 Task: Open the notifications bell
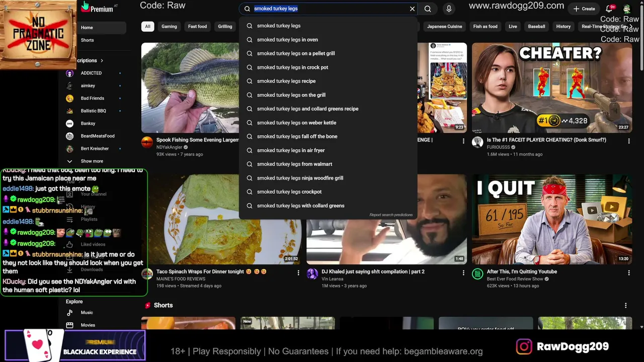pyautogui.click(x=610, y=9)
